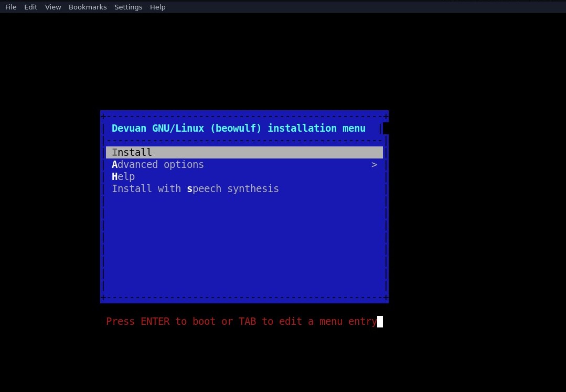Select the highlighted Install entry

tap(244, 152)
